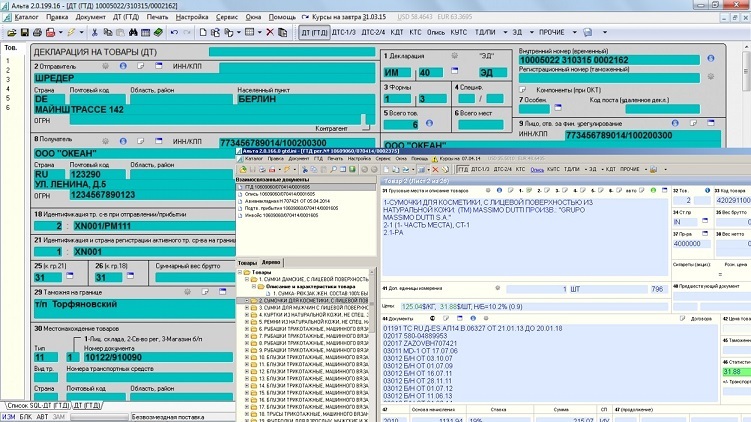Click the ДТ (ГТД) toolbar button
Viewport: 751px width, 422px height.
(x=314, y=33)
